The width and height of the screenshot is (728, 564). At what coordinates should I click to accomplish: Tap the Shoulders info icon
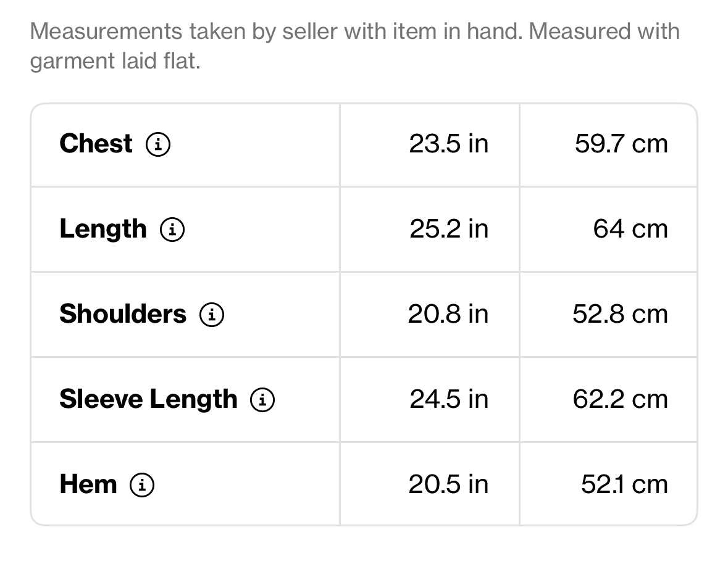coord(212,315)
